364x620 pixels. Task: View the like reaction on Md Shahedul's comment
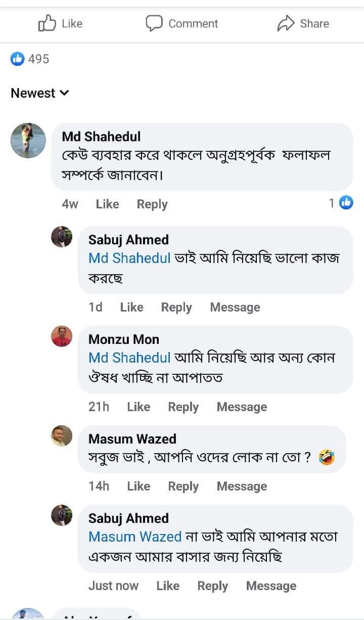coord(346,203)
